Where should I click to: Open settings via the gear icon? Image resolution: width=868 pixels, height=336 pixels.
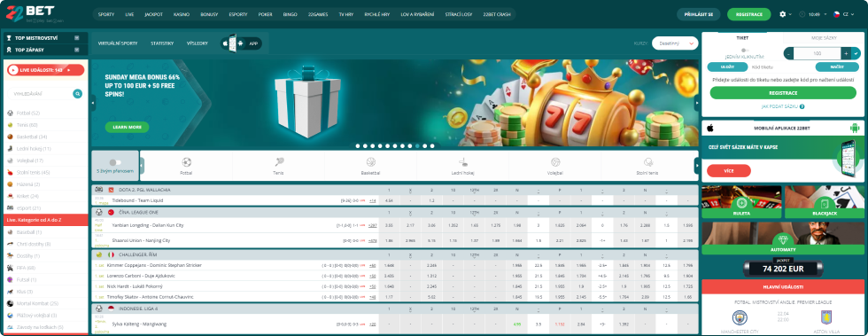click(783, 14)
